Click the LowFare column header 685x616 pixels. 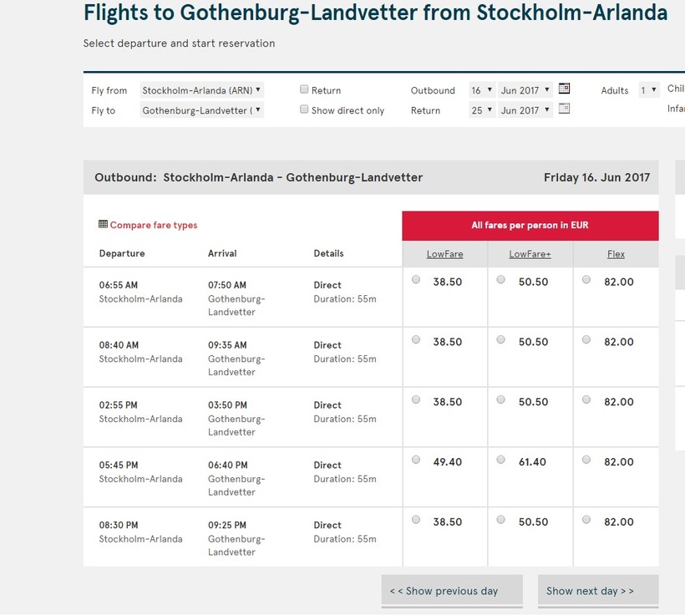point(444,254)
